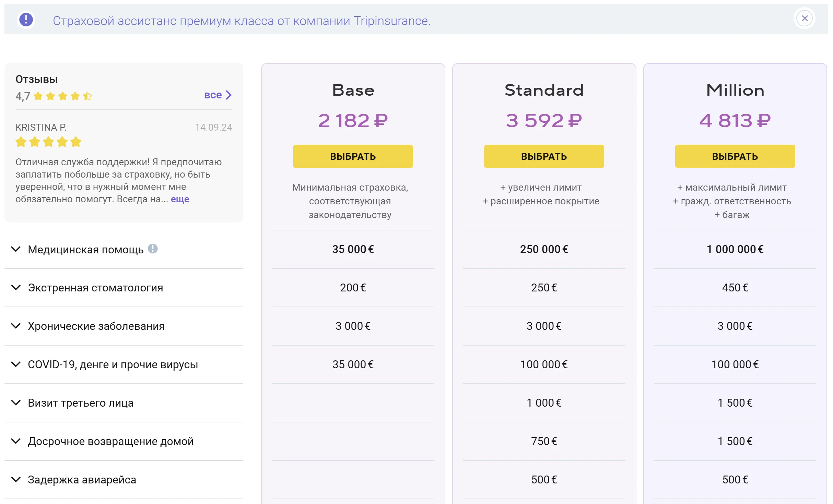Click the info icon next to Медицинская помощь
833x504 pixels.
tap(153, 249)
